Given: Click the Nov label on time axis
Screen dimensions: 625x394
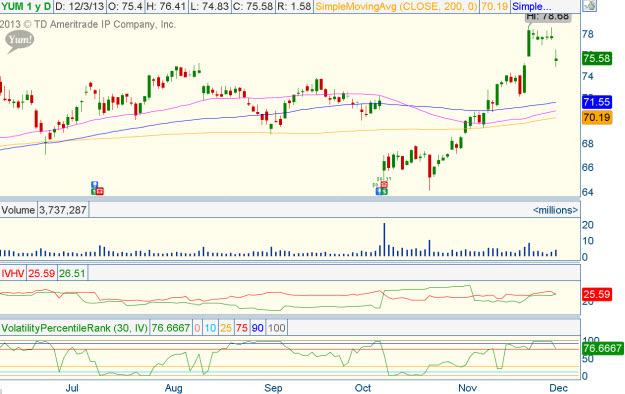Looking at the screenshot, I should (468, 388).
